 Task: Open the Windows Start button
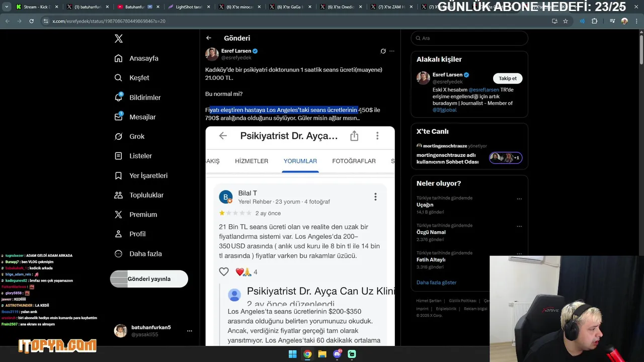292,354
